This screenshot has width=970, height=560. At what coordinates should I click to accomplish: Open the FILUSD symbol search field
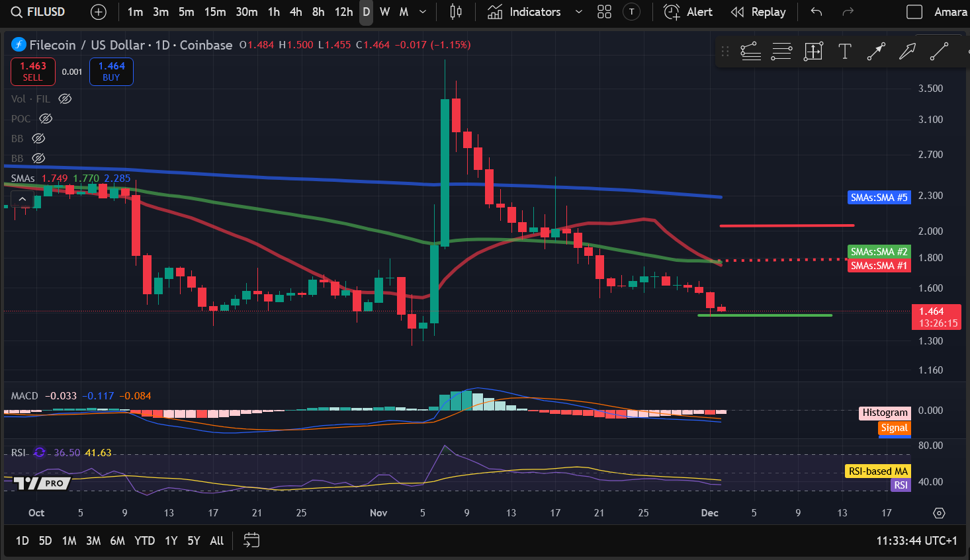(38, 12)
